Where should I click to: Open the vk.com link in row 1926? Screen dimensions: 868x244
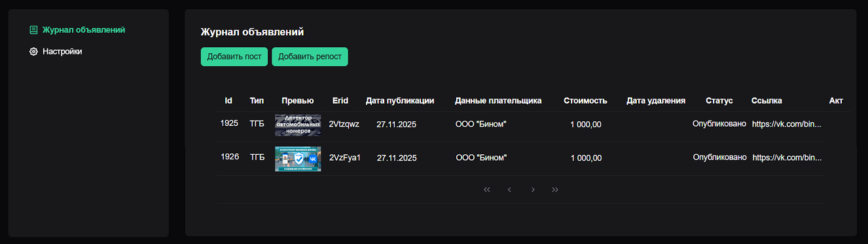click(x=787, y=157)
